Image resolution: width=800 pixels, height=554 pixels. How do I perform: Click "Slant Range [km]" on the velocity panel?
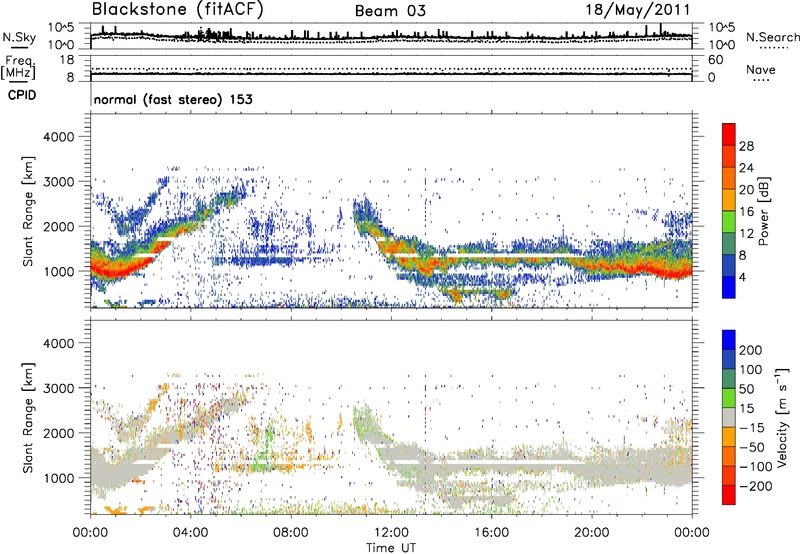click(x=28, y=418)
